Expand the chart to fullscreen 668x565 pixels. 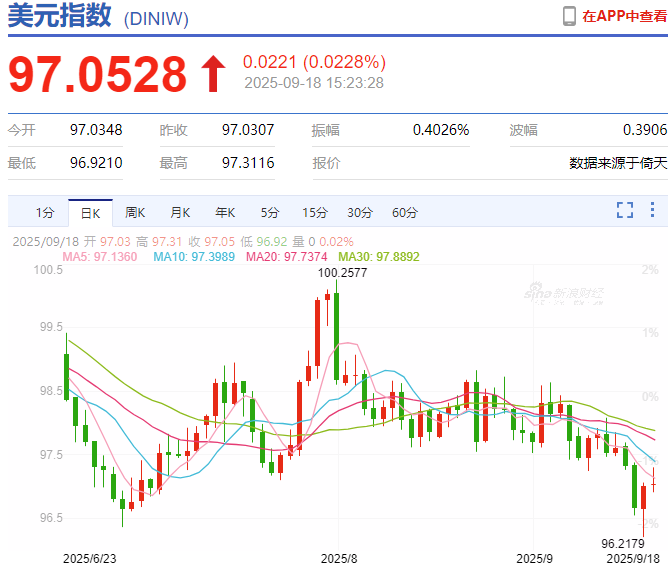coord(625,210)
